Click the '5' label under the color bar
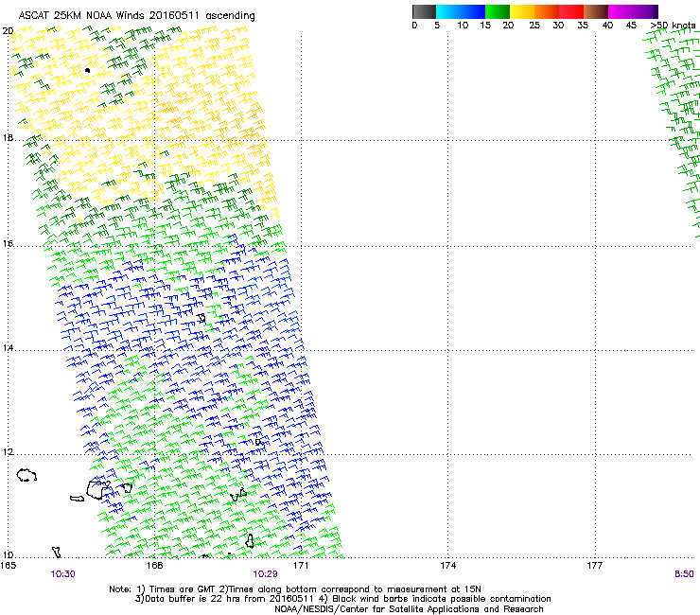700x615 pixels. (x=437, y=26)
